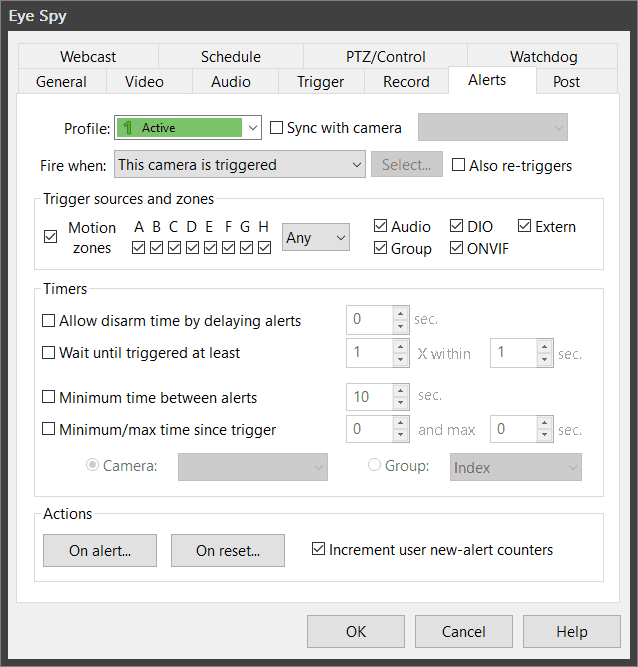Select the Camera radio button
Screen dimensions: 638x667
92,465
